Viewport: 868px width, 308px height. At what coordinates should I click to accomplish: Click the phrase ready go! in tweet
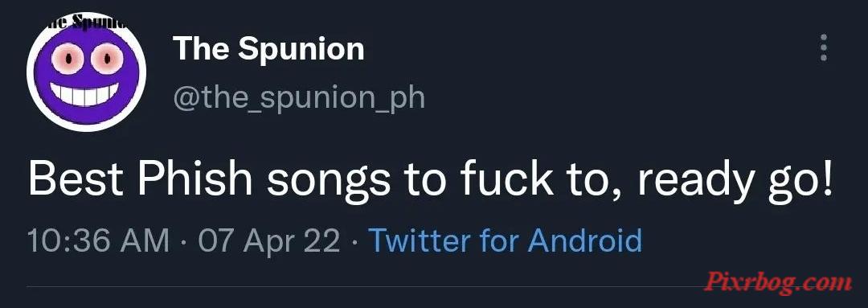[x=735, y=182]
